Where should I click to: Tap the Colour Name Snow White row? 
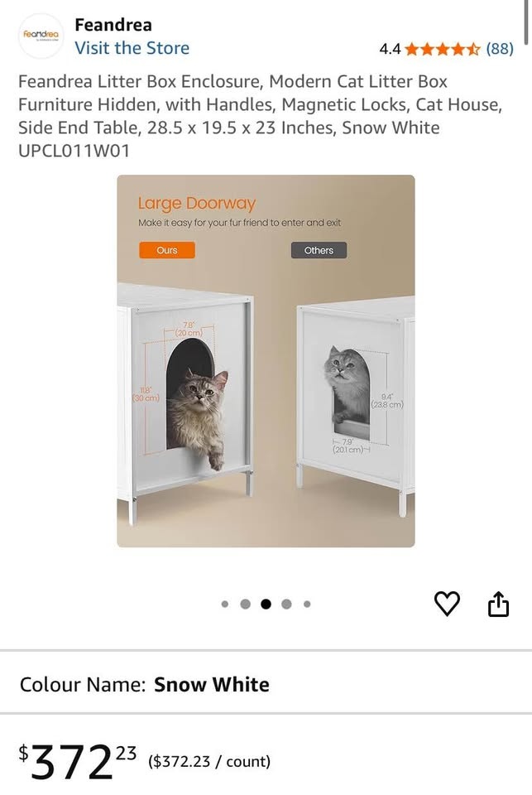point(266,685)
